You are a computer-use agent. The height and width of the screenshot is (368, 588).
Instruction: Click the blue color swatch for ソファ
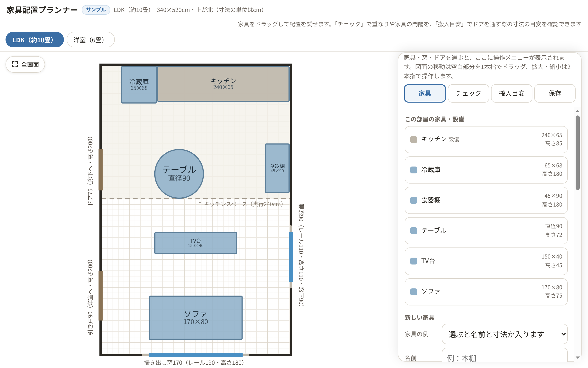[413, 292]
